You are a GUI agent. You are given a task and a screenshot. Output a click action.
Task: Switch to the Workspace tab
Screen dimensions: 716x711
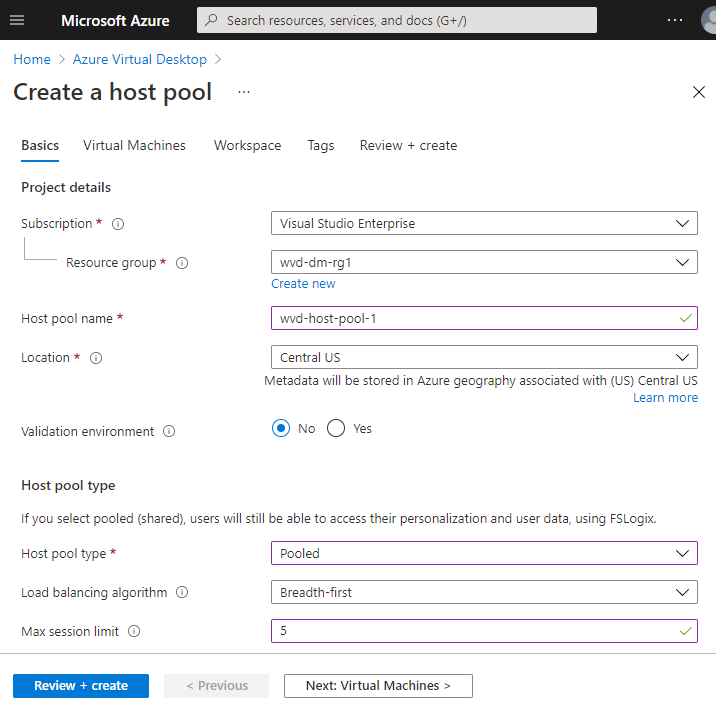click(247, 145)
